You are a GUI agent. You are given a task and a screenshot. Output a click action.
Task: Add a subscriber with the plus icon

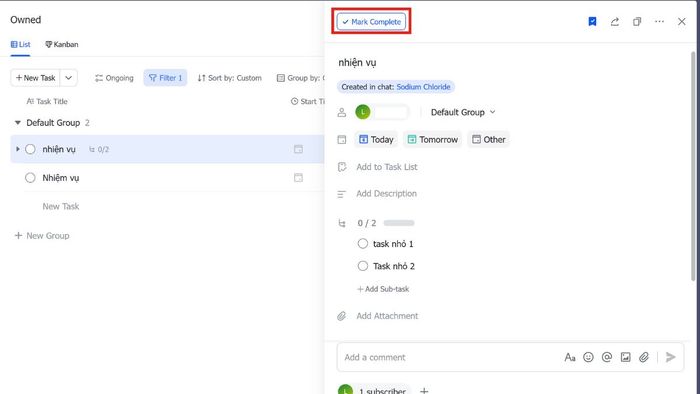424,391
